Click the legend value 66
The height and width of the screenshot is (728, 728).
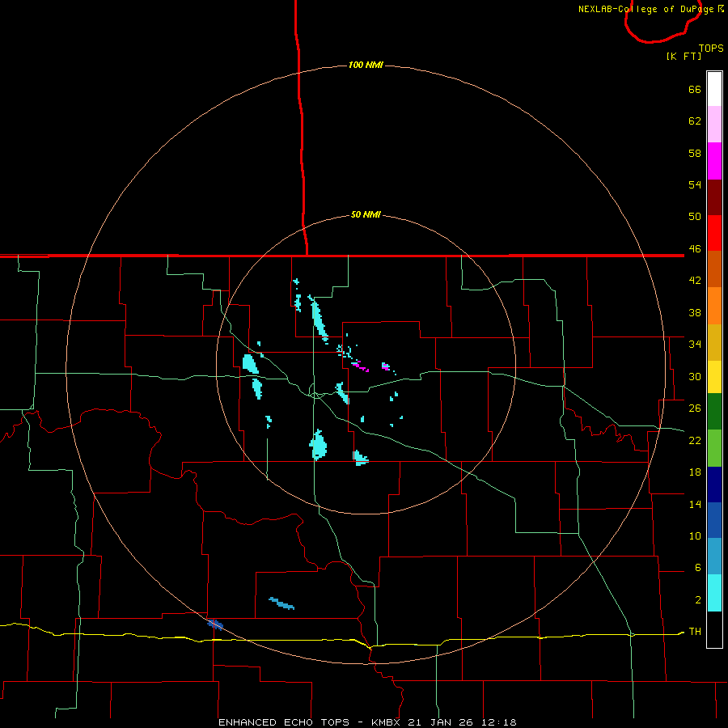695,89
